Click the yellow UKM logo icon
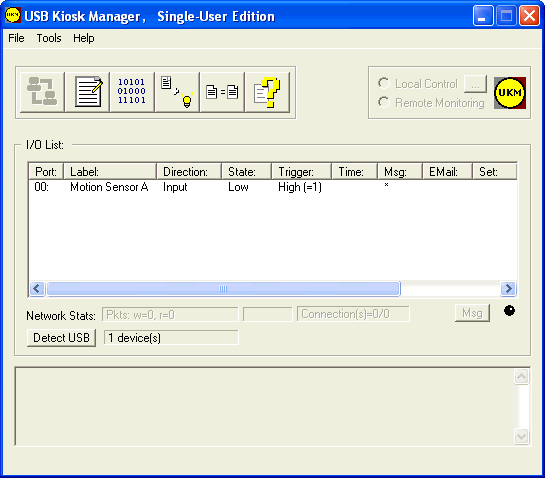This screenshot has height=478, width=545. [510, 93]
